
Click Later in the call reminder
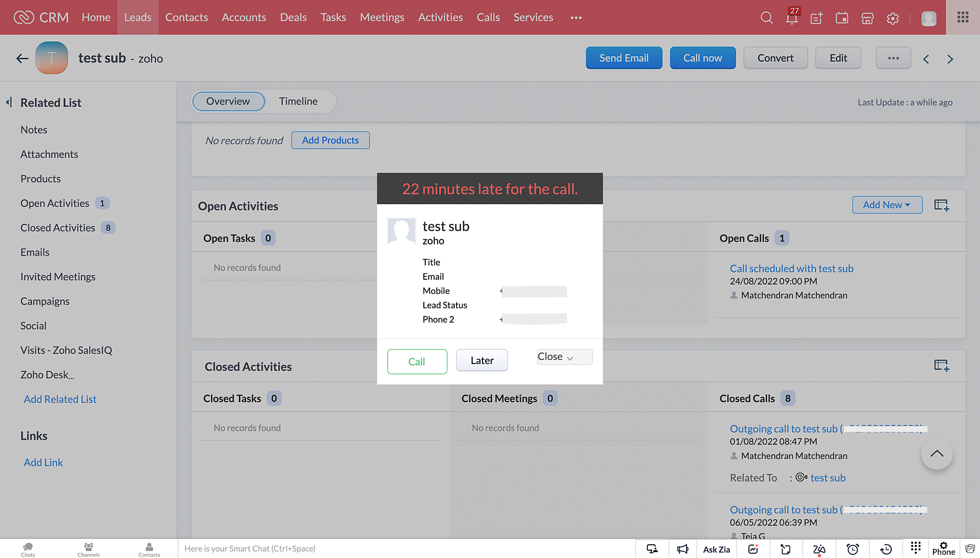482,361
